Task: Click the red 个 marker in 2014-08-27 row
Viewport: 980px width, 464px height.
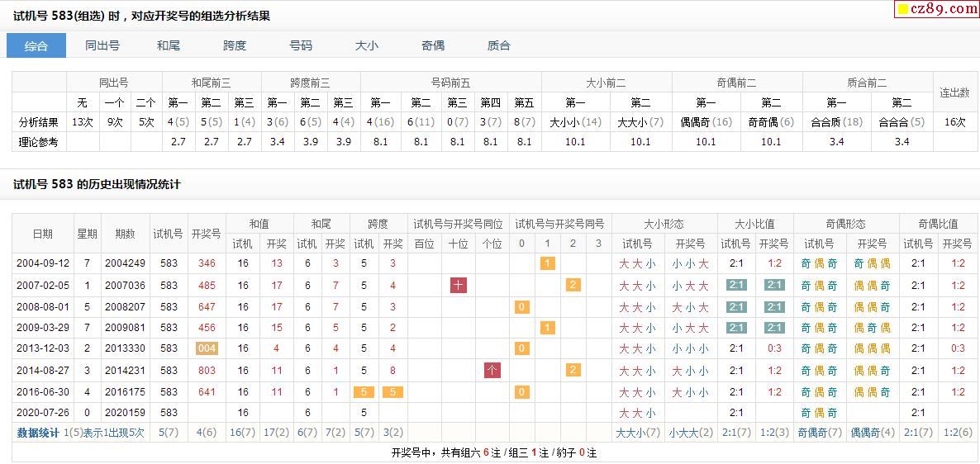Action: 492,371
